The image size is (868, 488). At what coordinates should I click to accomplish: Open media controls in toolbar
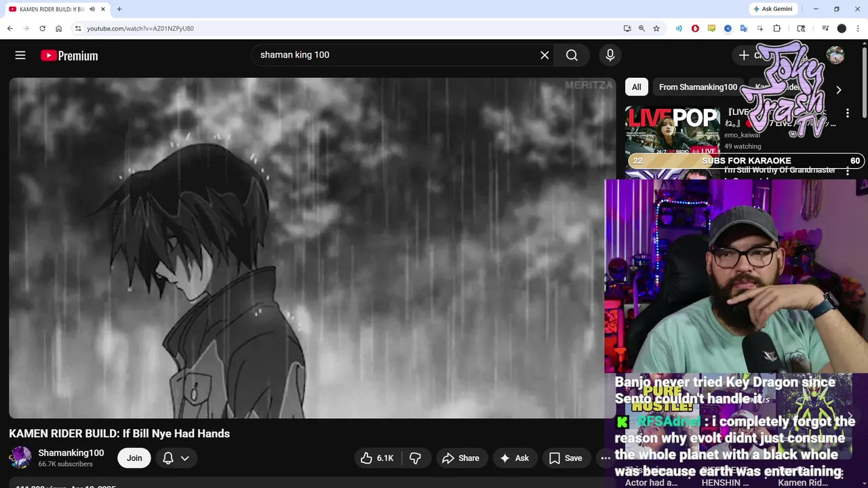pos(825,28)
